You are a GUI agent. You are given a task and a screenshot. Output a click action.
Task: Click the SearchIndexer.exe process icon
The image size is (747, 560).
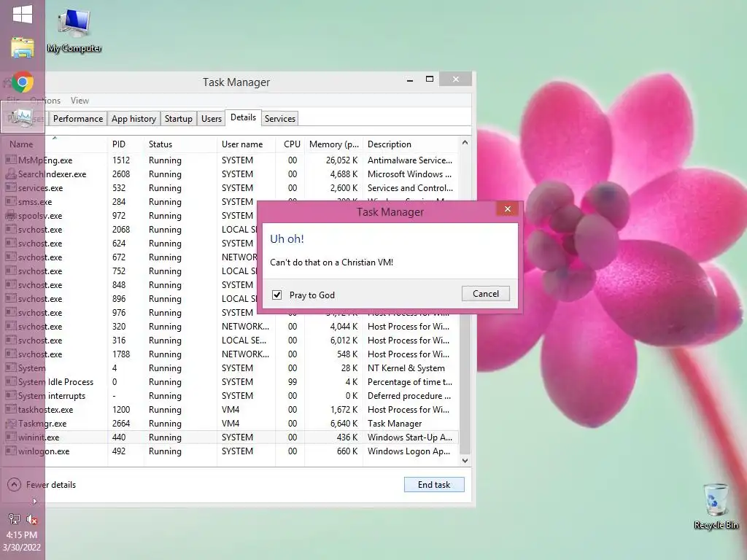click(x=10, y=174)
